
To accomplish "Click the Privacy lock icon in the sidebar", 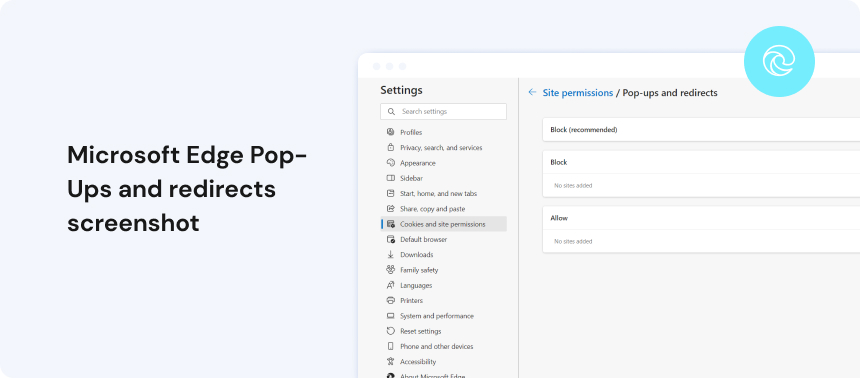I will (391, 148).
